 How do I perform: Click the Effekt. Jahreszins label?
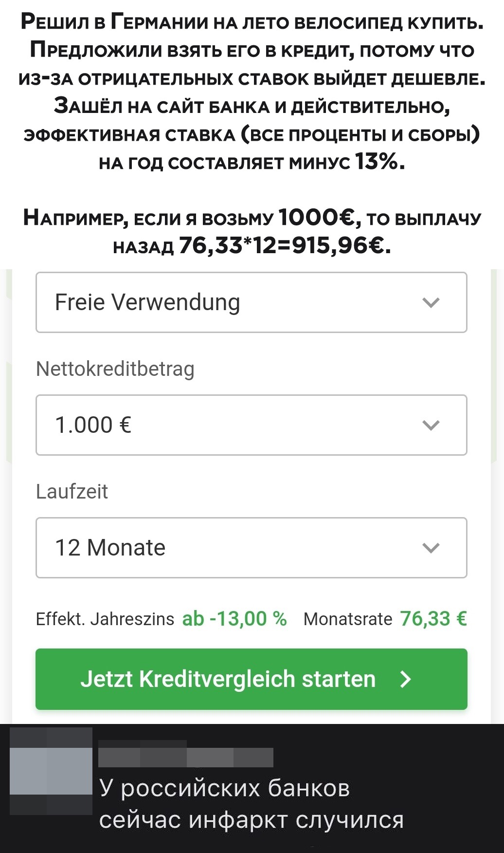tap(105, 619)
